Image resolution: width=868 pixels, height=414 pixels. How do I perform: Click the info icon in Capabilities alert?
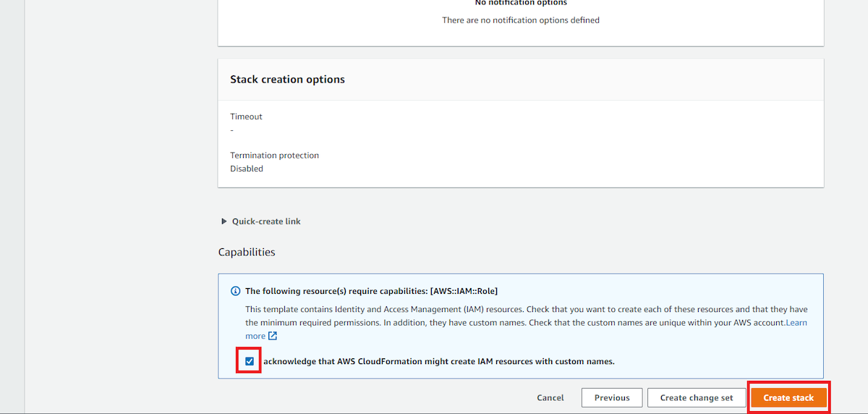[x=235, y=291]
